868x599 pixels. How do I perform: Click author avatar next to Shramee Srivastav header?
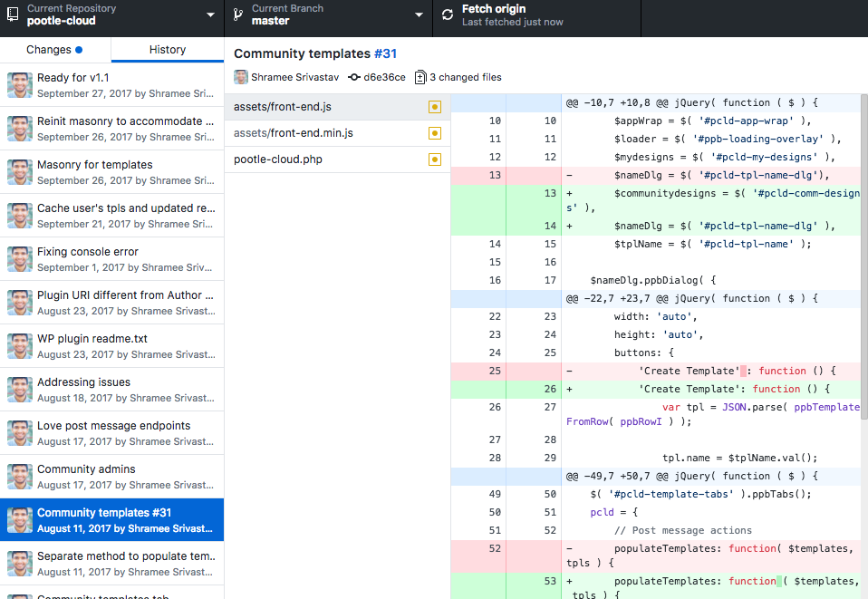coord(241,77)
